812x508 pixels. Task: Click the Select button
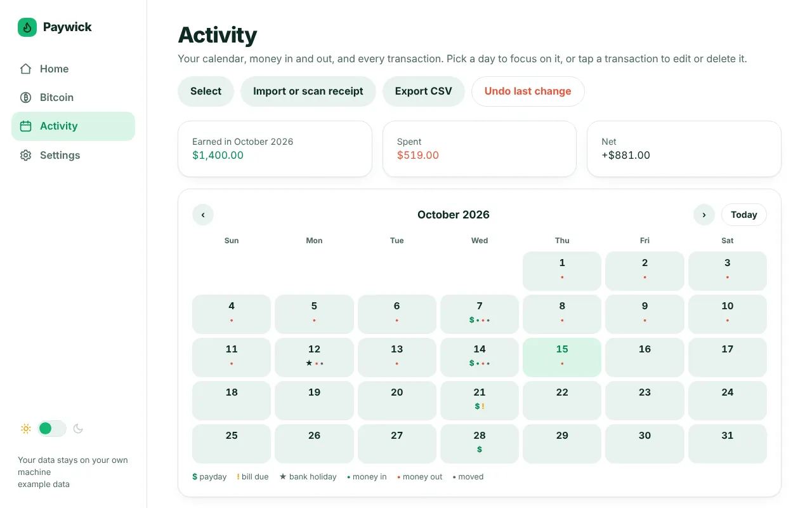tap(206, 91)
